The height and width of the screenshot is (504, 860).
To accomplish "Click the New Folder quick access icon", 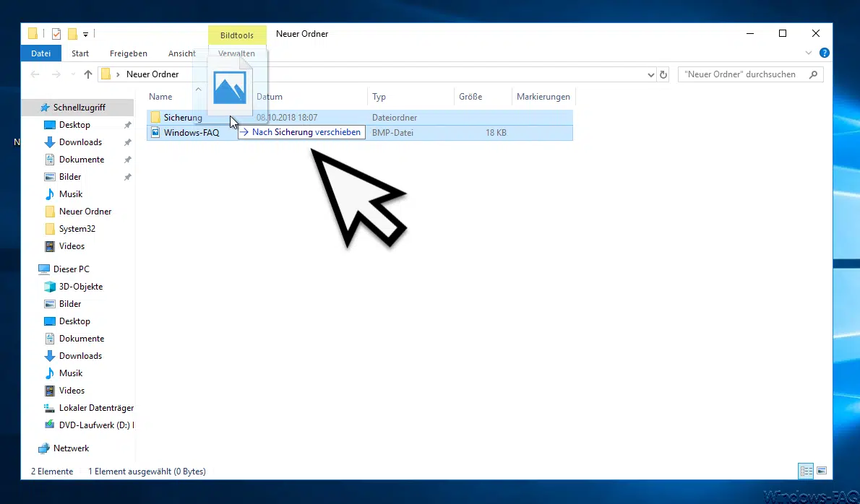I will [x=72, y=33].
